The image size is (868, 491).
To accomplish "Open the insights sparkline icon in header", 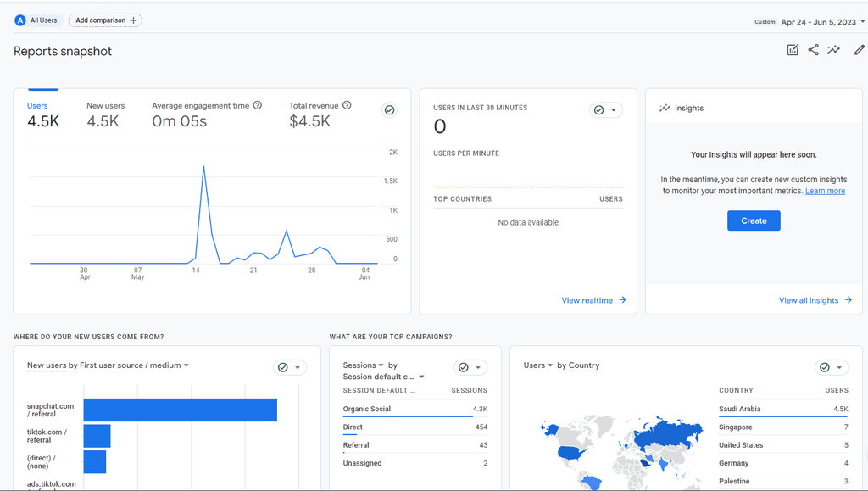I will [834, 50].
